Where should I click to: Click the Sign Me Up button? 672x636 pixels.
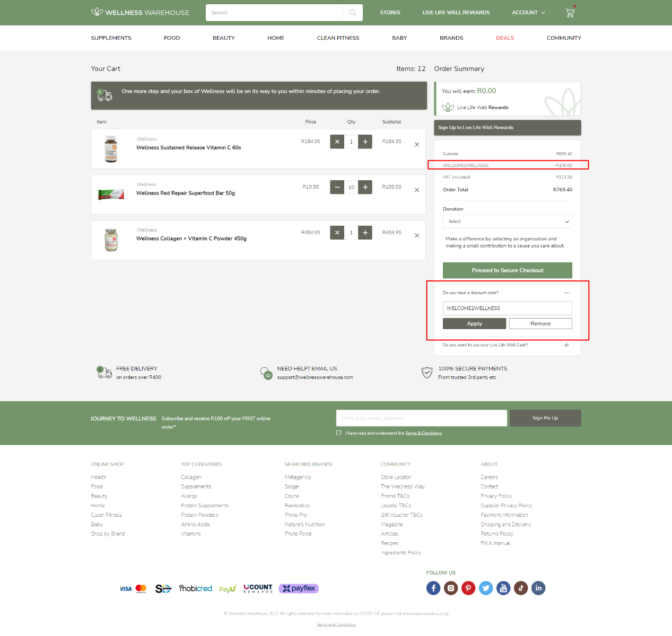tap(545, 418)
